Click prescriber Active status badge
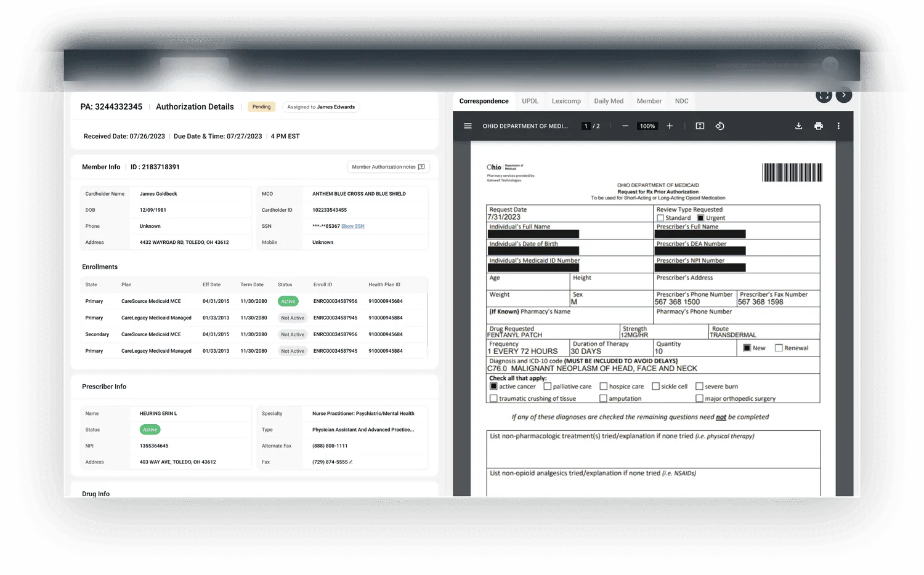Viewport: 924px width, 575px height. [x=150, y=430]
